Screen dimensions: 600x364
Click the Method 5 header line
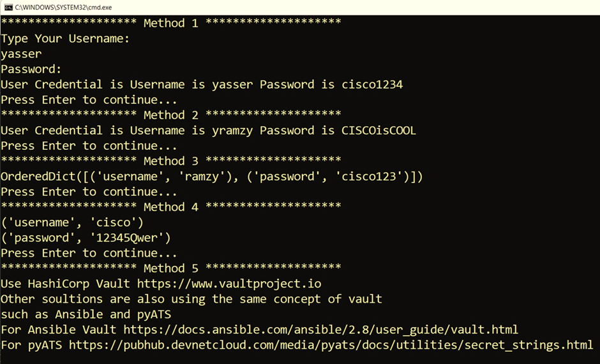170,268
